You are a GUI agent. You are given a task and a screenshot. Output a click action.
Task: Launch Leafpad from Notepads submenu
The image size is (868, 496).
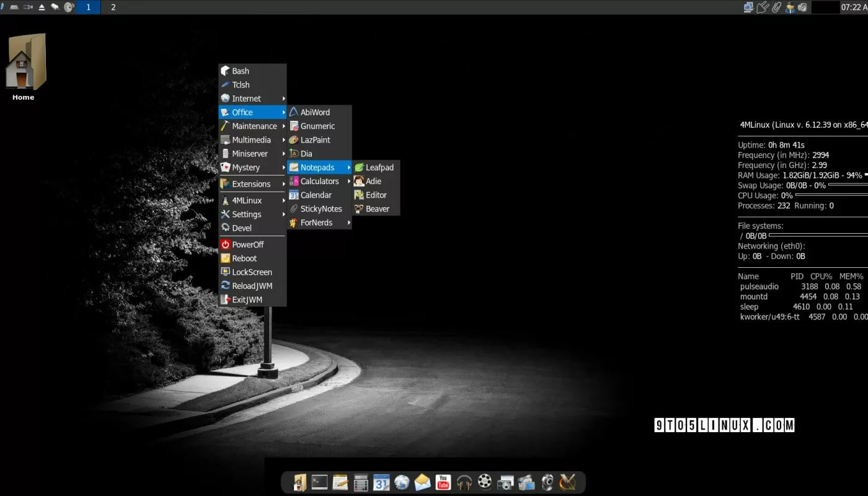pyautogui.click(x=376, y=167)
